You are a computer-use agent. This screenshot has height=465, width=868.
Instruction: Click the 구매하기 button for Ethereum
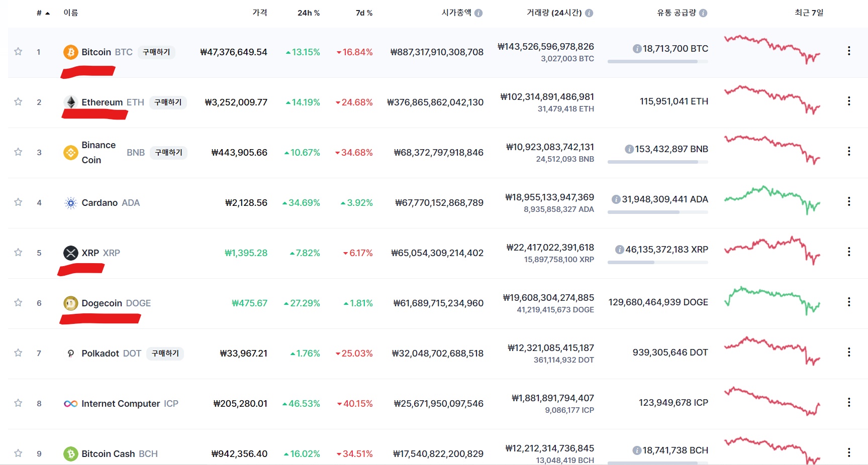(168, 102)
